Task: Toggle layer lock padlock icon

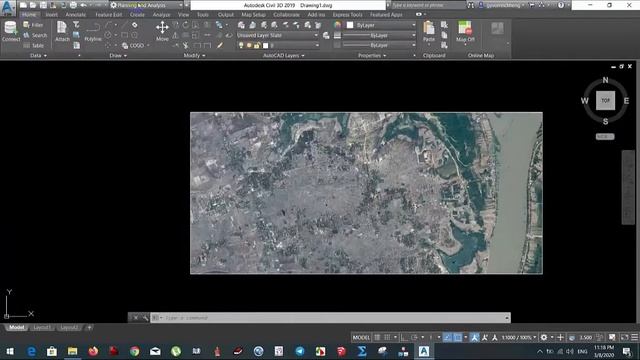Action: tap(257, 45)
